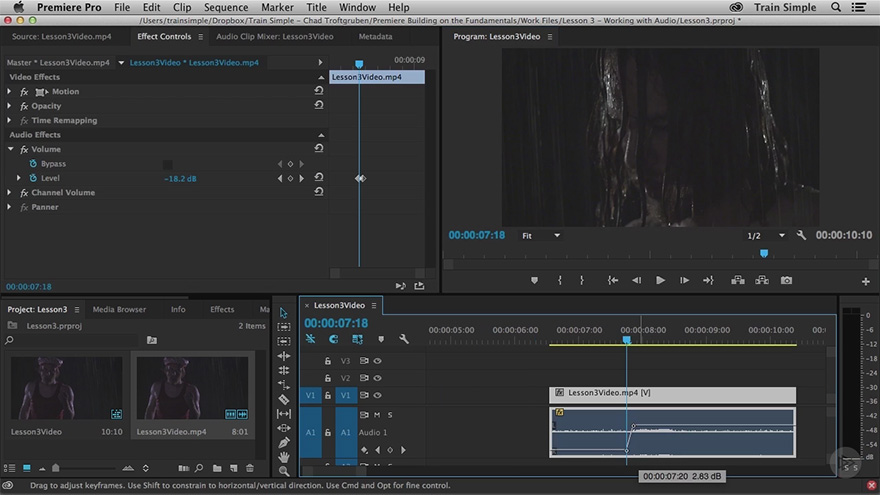Toggle the Level animation stopwatch
This screenshot has width=880, height=495.
click(33, 178)
